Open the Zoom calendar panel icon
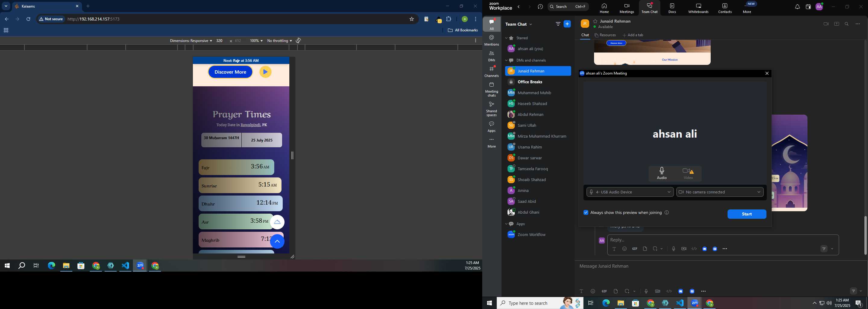This screenshot has width=868, height=309. click(808, 7)
